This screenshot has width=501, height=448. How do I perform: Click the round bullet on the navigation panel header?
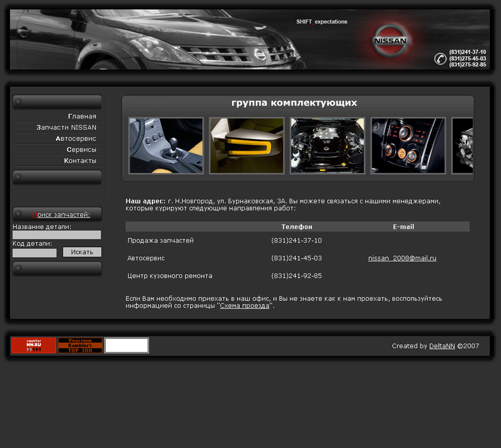19,101
